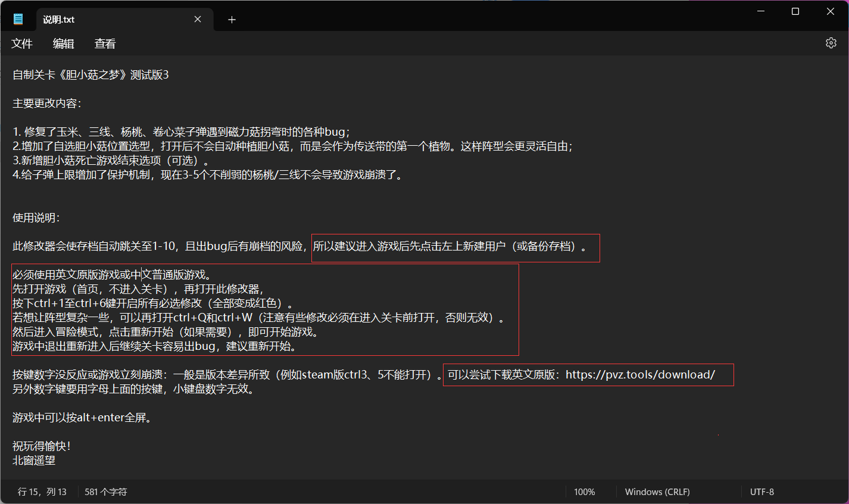Open the 编辑 menu
849x504 pixels.
pos(64,43)
